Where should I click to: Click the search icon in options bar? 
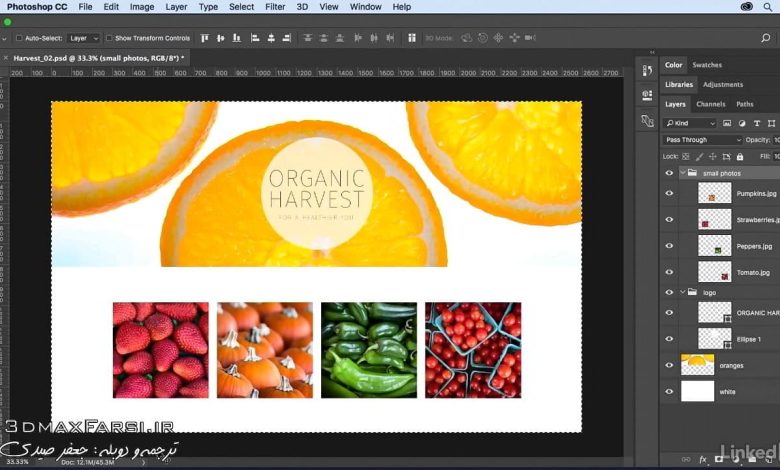click(766, 38)
